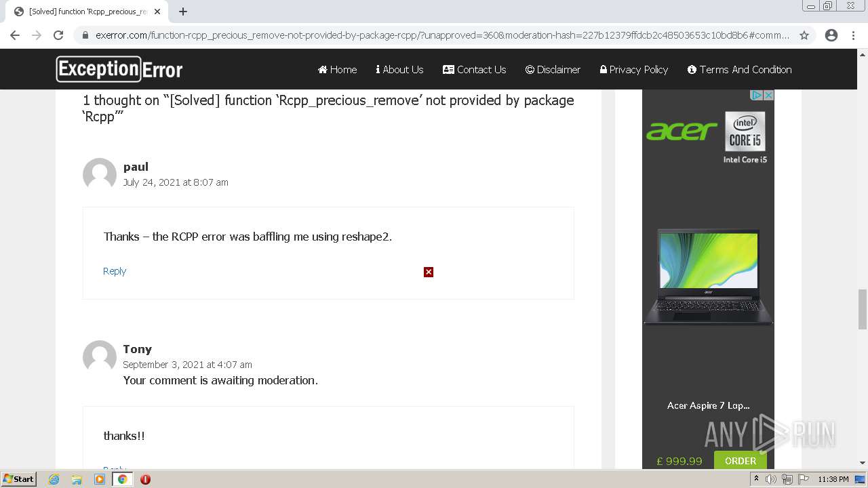Open Terms And Condition menu item
Screen dimensions: 868x488
tap(739, 69)
